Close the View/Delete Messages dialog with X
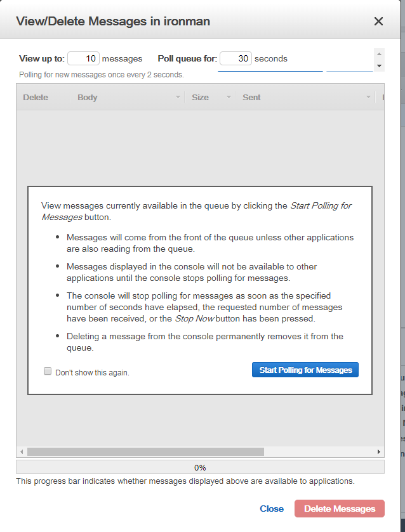Viewport: 405px width, 532px height. click(x=378, y=22)
